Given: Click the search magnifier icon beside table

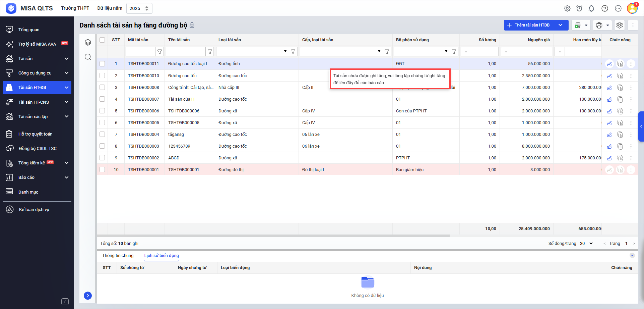Looking at the screenshot, I should pyautogui.click(x=88, y=57).
